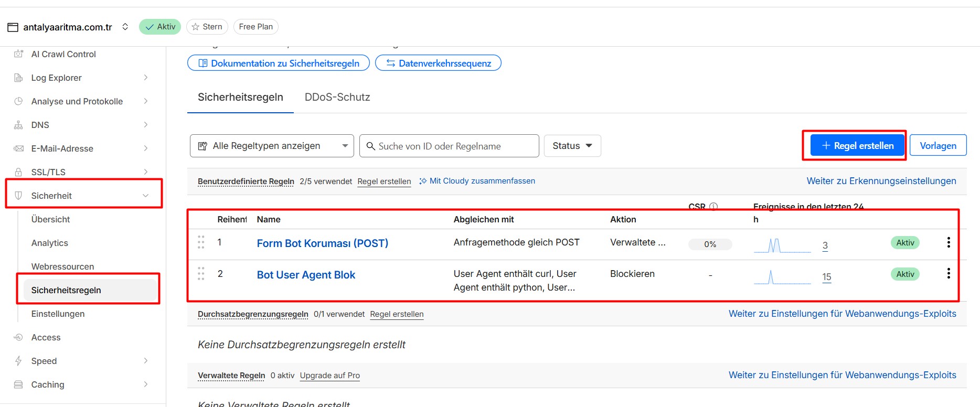Click the drag handle of rule row 2
The height and width of the screenshot is (407, 980).
click(201, 274)
